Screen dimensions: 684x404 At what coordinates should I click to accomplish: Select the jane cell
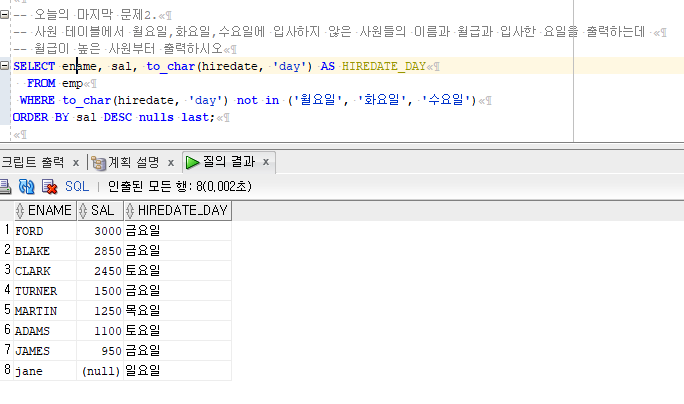click(x=45, y=371)
